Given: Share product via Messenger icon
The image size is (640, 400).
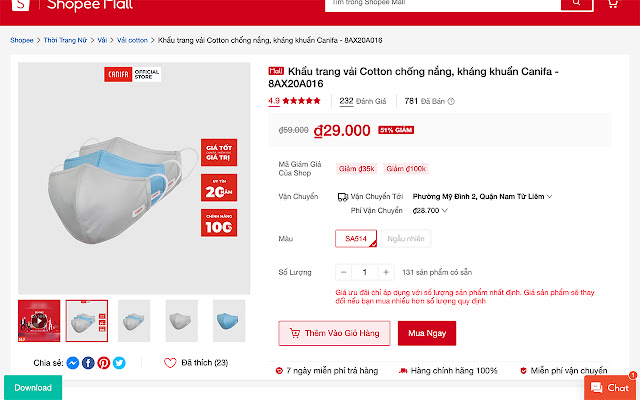Looking at the screenshot, I should point(73,363).
